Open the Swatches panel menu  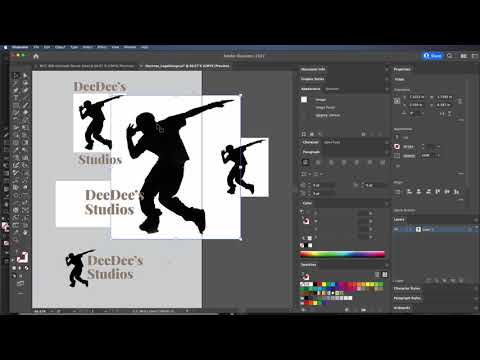click(x=387, y=265)
